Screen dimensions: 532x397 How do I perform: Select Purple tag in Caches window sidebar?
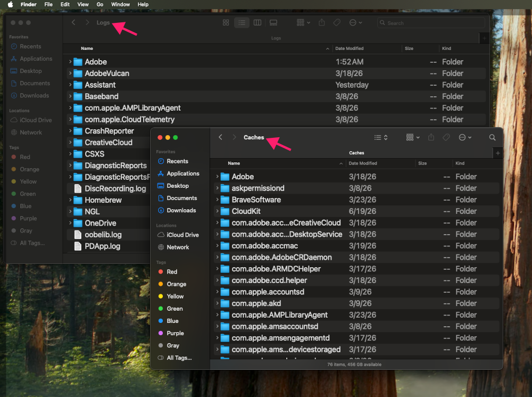pyautogui.click(x=175, y=333)
